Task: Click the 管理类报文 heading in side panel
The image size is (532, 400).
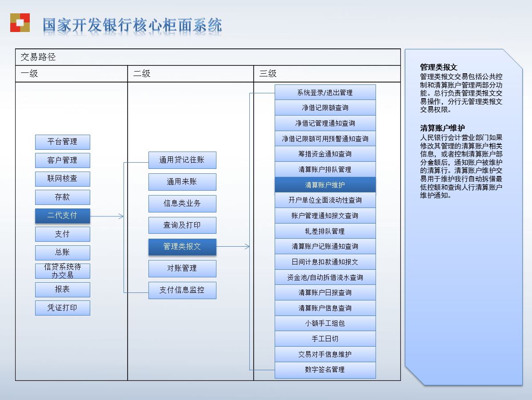Action: click(x=439, y=67)
